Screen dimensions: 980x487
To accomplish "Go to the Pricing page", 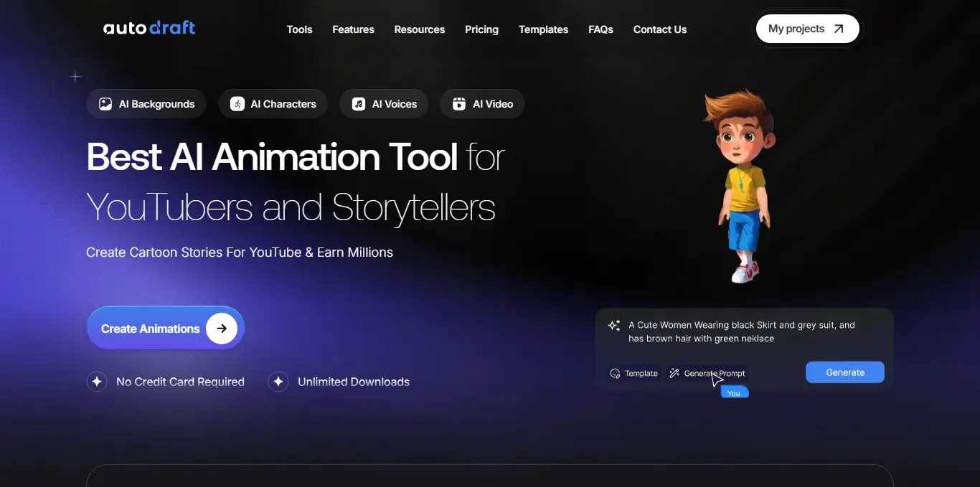I will point(481,29).
